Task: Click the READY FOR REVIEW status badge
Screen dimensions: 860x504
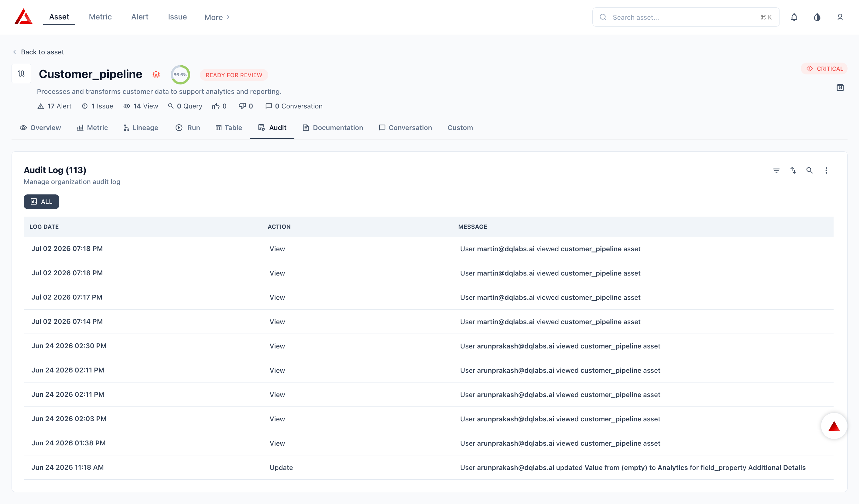Action: [234, 75]
